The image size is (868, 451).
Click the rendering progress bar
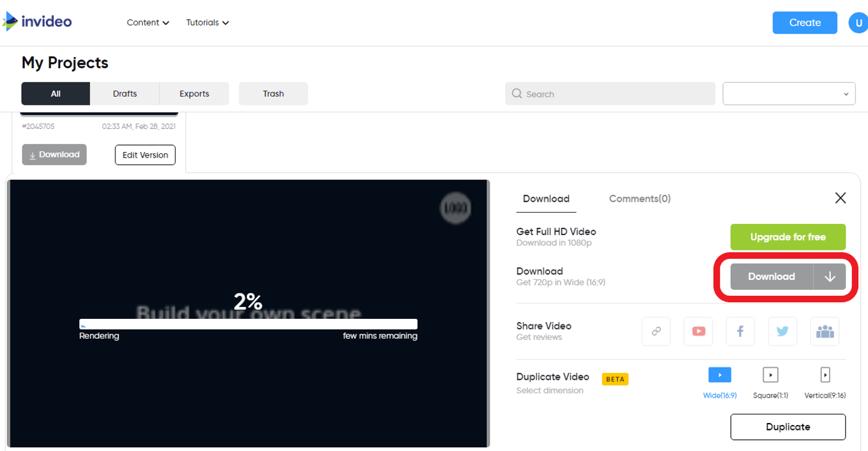click(x=248, y=323)
